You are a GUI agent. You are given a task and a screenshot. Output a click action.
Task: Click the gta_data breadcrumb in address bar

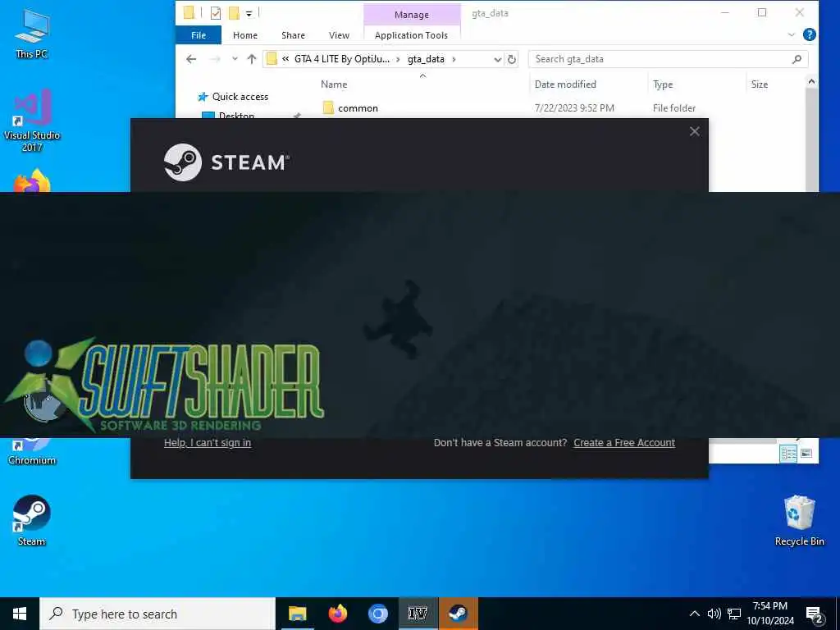(x=426, y=59)
